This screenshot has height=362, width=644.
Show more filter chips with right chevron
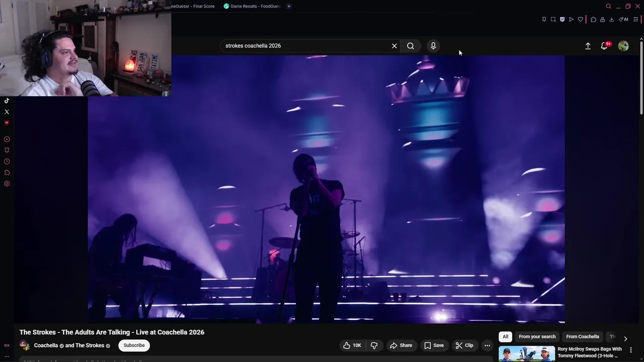pos(625,338)
